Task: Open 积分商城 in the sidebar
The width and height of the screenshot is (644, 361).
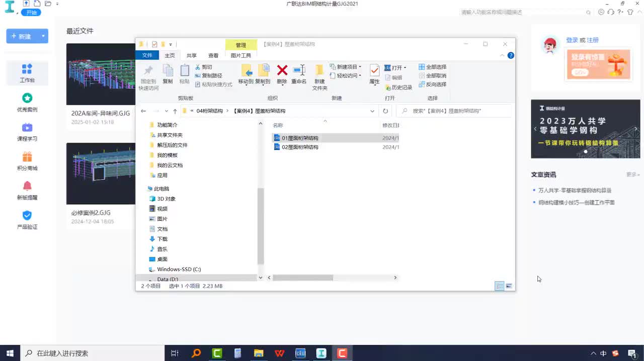Action: point(27,161)
